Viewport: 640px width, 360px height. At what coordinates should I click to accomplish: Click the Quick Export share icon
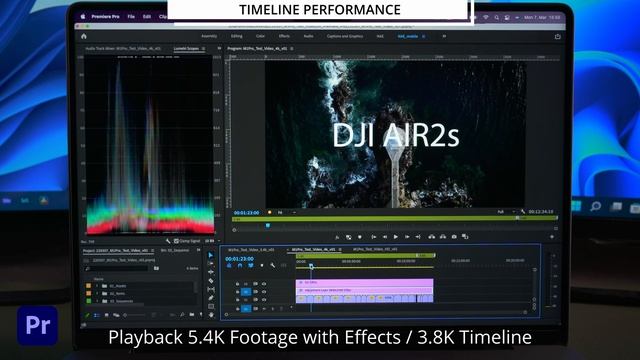(558, 36)
